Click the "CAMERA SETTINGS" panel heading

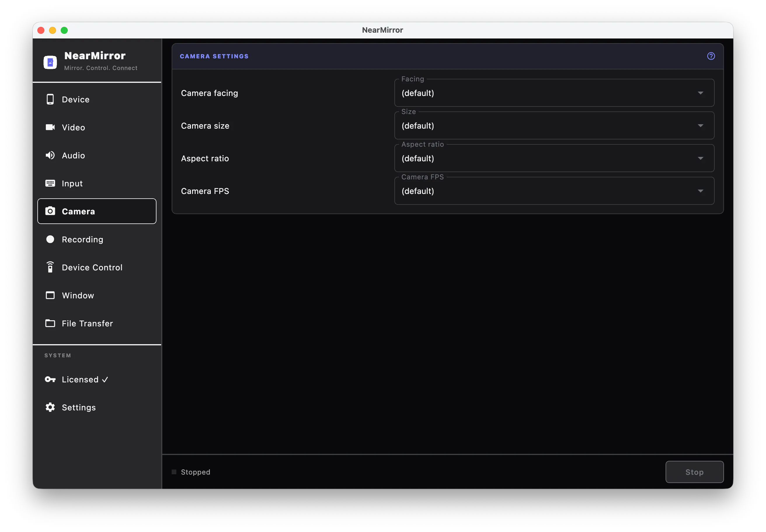tap(214, 56)
